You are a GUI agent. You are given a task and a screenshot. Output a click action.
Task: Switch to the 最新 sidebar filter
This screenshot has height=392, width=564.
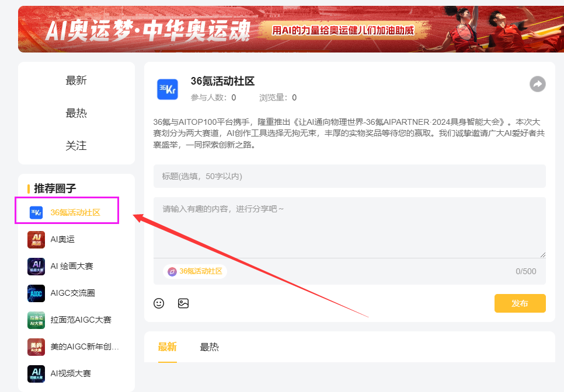pyautogui.click(x=76, y=80)
